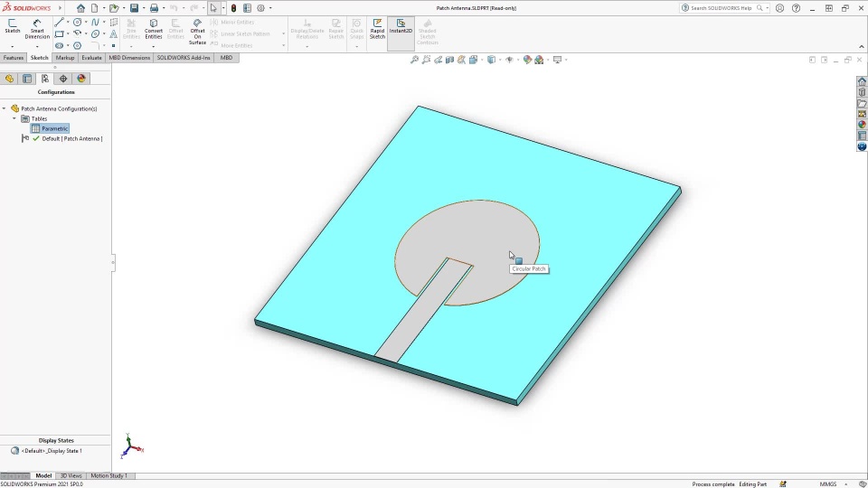The image size is (868, 488).
Task: Open File Explorer folder icon in task pane
Action: (862, 103)
